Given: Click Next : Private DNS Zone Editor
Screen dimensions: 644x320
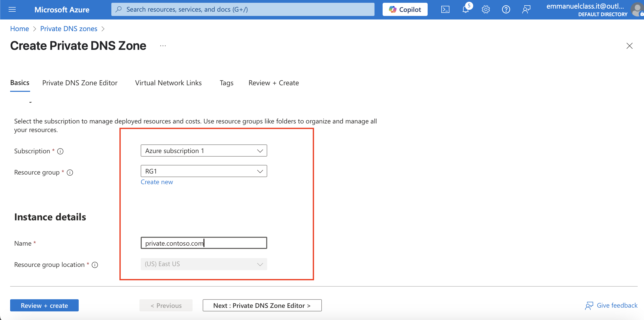Looking at the screenshot, I should [262, 306].
